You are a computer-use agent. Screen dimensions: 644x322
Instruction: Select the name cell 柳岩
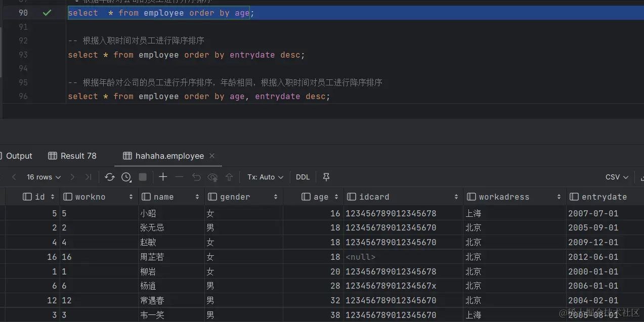click(170, 271)
